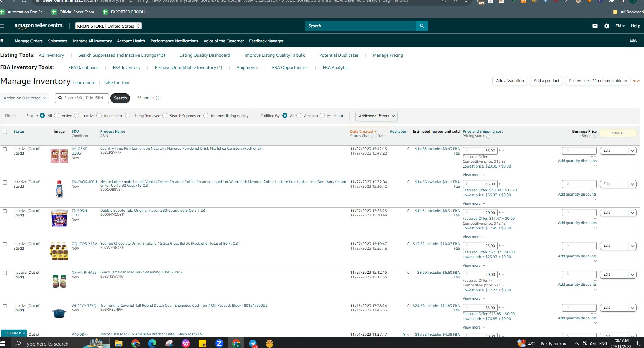The image size is (644, 348).
Task: Open the notification center icon
Action: tap(640, 344)
